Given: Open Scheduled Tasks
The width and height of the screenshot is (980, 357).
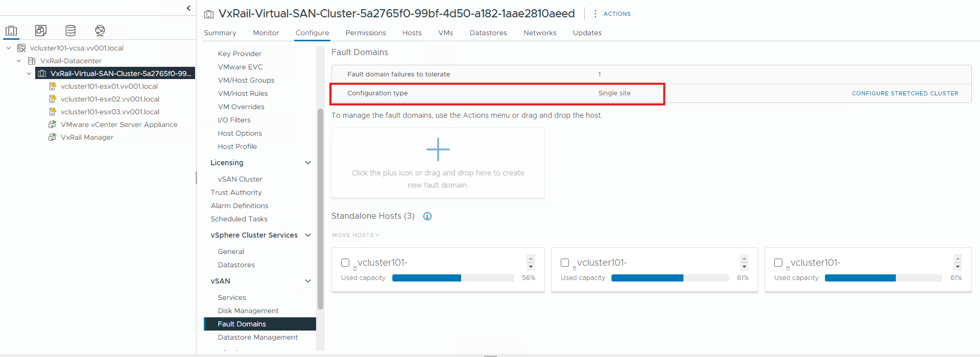Looking at the screenshot, I should (x=239, y=219).
